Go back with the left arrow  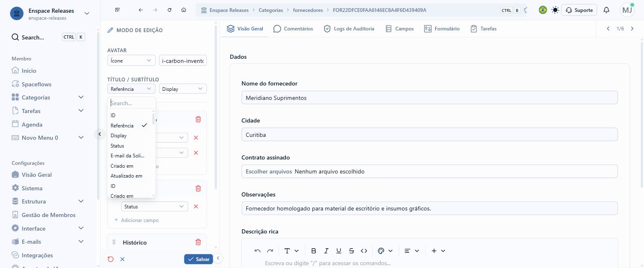coord(141,10)
